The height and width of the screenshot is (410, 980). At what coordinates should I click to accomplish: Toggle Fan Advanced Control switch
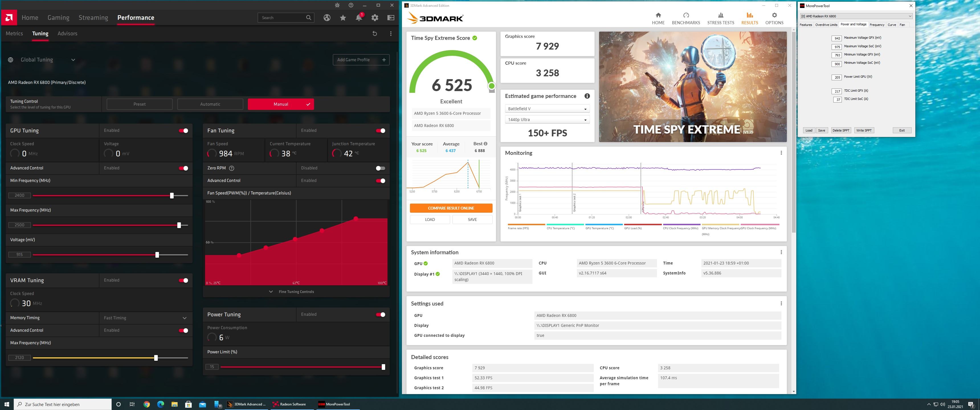pyautogui.click(x=380, y=181)
